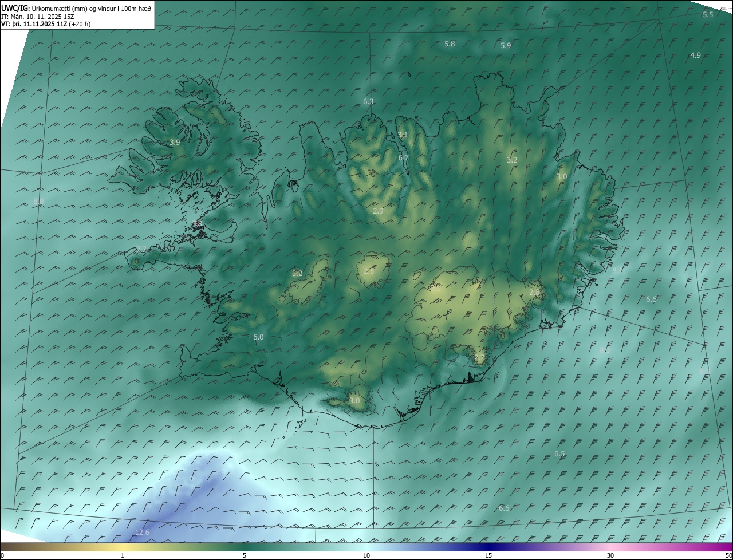The height and width of the screenshot is (560, 733).
Task: Click the 3.2 value on Langjökull glacier
Action: [297, 273]
